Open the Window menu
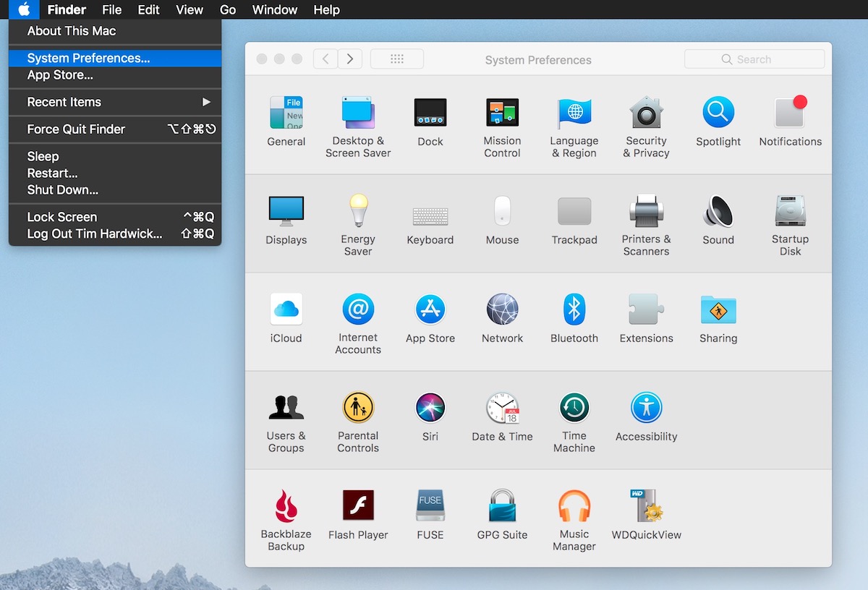 coord(274,9)
